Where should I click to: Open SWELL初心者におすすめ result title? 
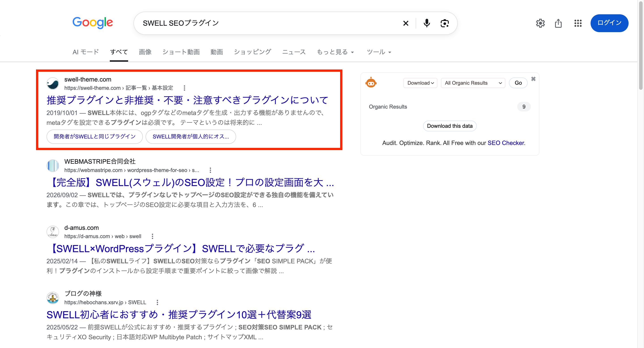tap(179, 314)
